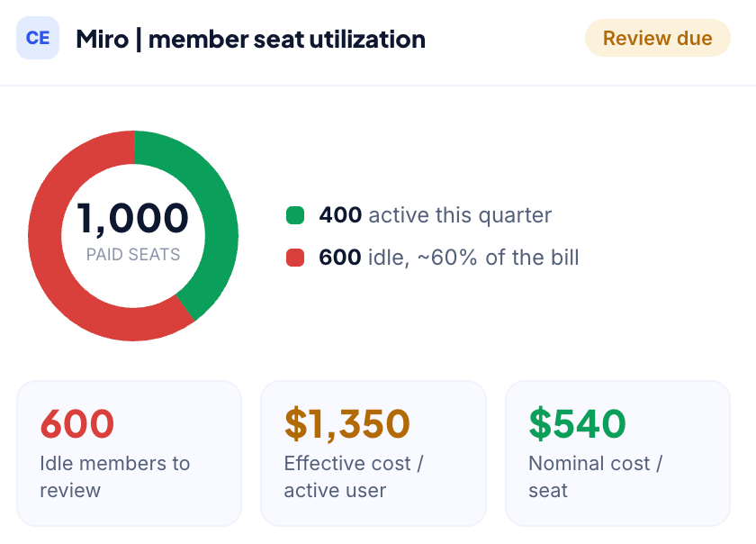Click the 1,000 paid seats center label

click(133, 218)
